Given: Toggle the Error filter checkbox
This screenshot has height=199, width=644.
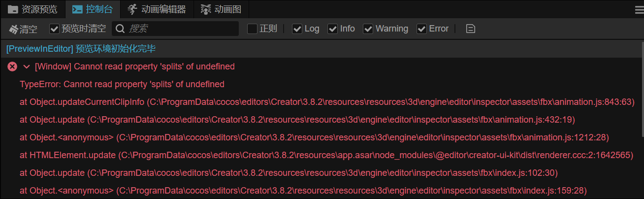Looking at the screenshot, I should point(421,29).
